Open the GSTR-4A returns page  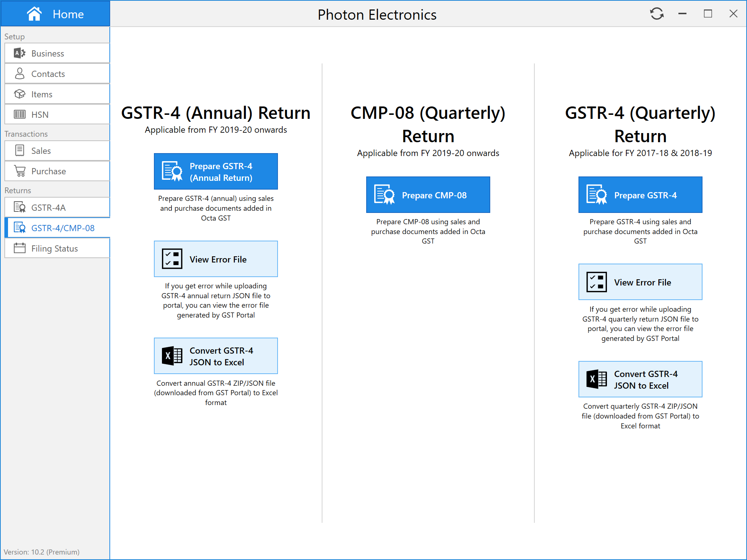tap(57, 207)
